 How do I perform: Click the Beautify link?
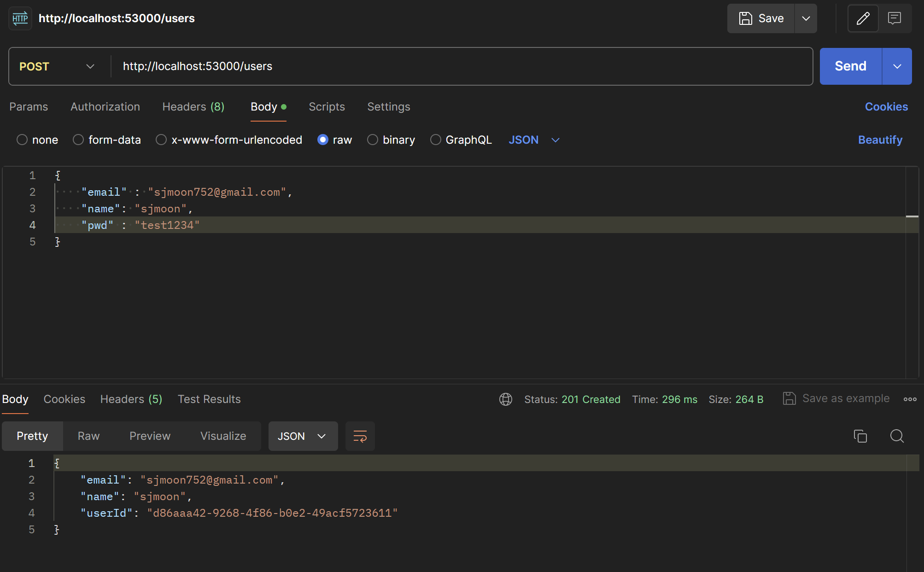tap(880, 140)
